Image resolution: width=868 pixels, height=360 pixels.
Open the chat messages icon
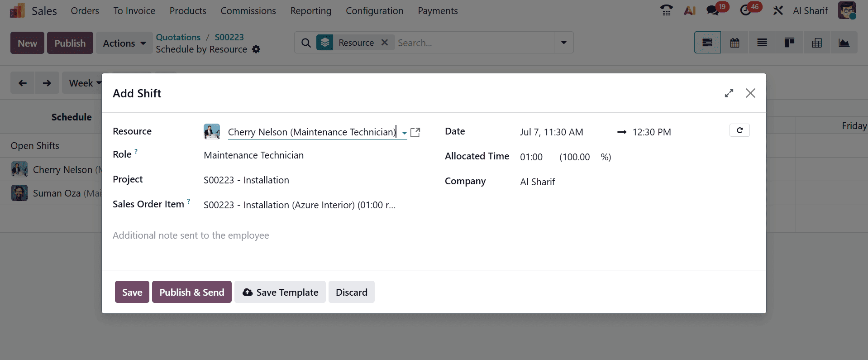click(713, 10)
